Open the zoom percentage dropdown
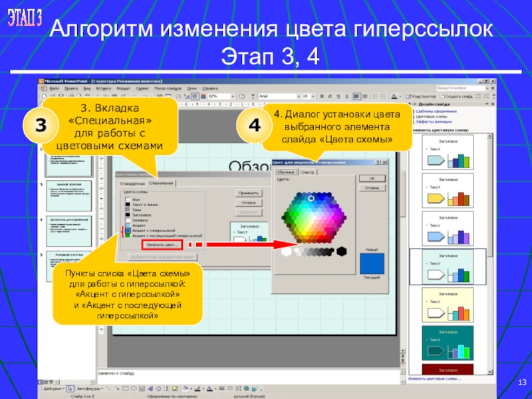This screenshot has width=532, height=399. (x=232, y=96)
